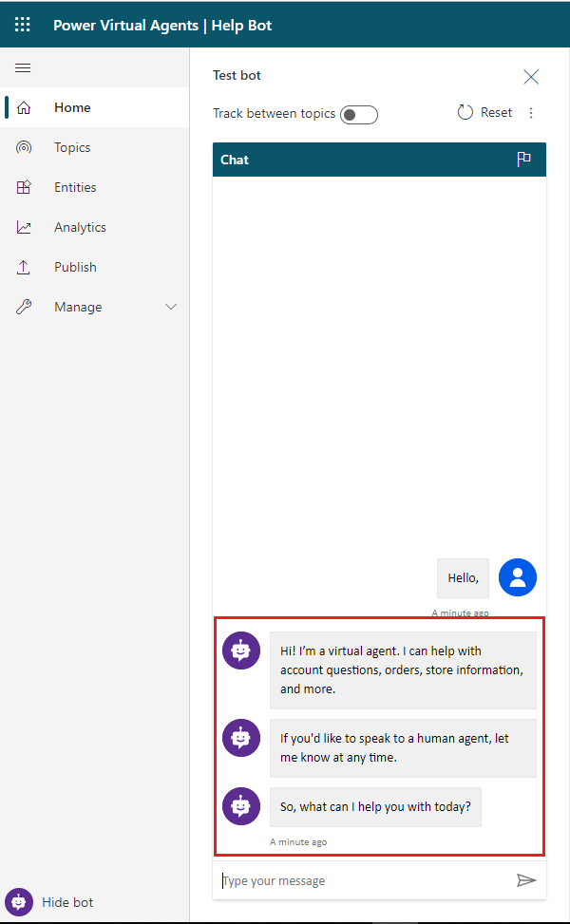Click the Track between topics label
Viewport: 570px width, 924px height.
(x=275, y=113)
